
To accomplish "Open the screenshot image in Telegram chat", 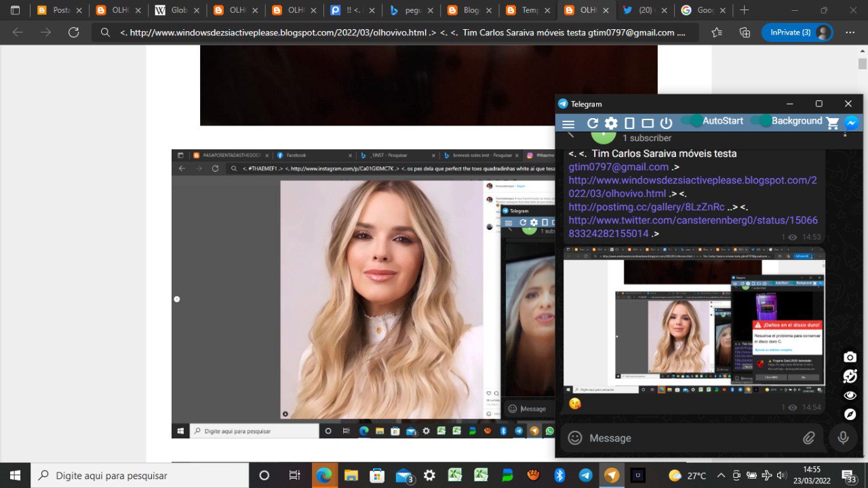I will [x=694, y=320].
